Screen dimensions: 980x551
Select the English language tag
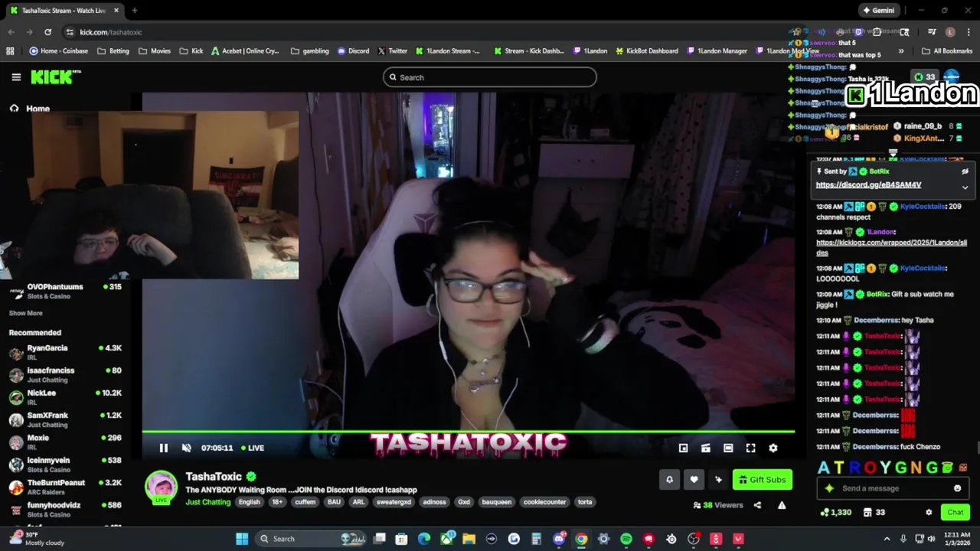[249, 502]
